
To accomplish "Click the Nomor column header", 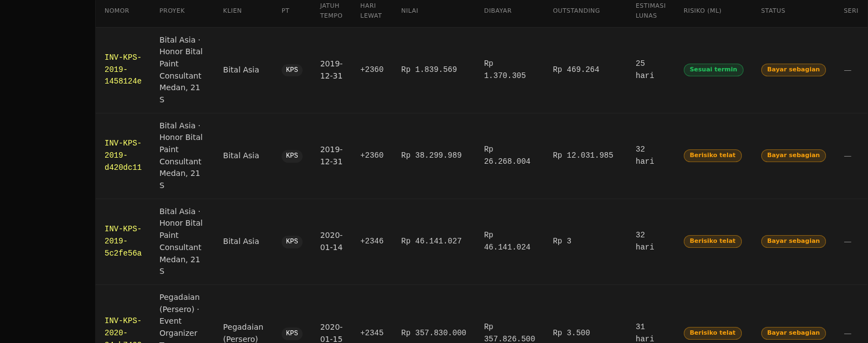I will click(117, 11).
